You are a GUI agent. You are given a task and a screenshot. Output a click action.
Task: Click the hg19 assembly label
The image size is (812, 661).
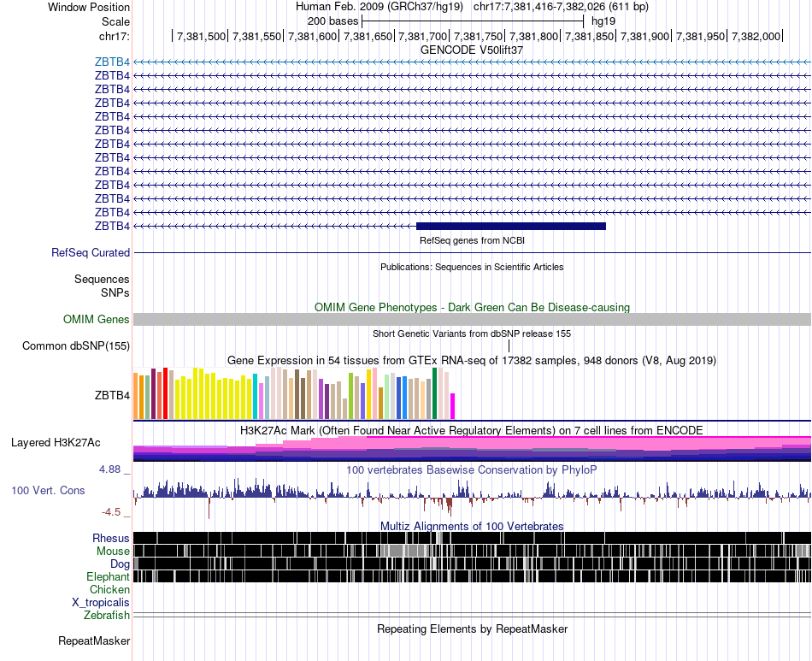[x=603, y=21]
